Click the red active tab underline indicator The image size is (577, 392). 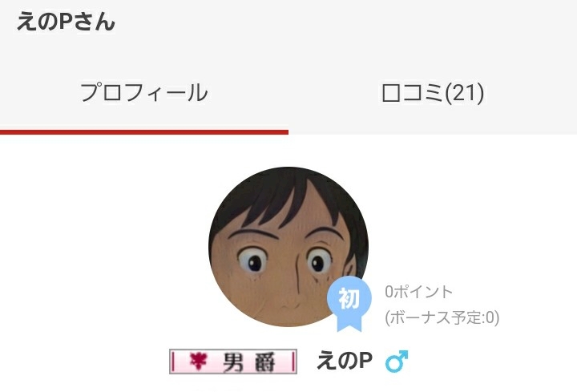coord(144,131)
